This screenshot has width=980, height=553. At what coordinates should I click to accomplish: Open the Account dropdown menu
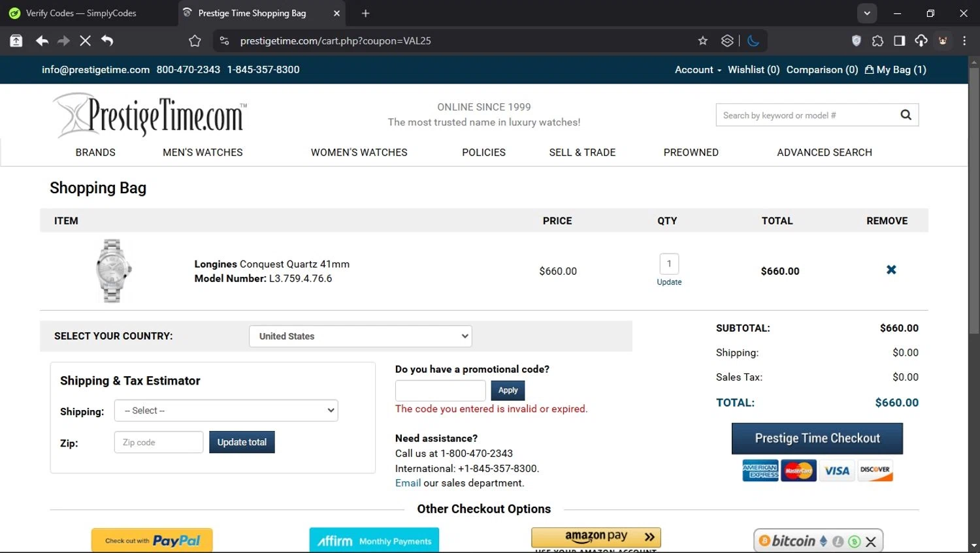pos(698,70)
